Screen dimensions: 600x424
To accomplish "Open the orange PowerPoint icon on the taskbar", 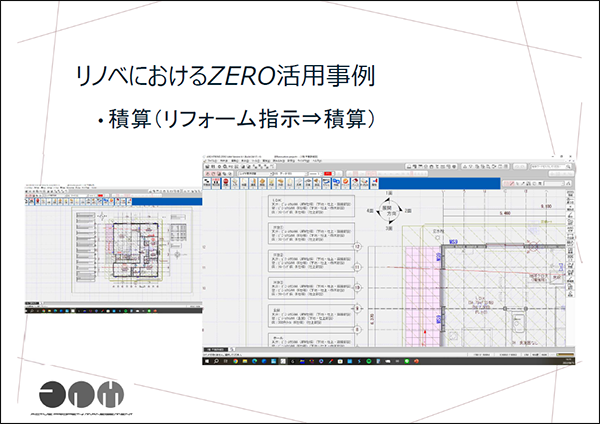I will point(417,361).
